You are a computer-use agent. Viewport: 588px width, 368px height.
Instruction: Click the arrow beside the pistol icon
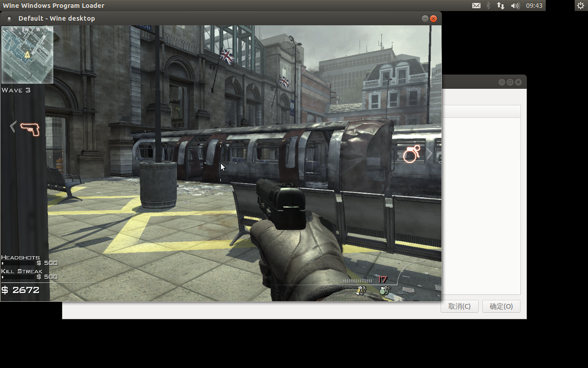pos(13,126)
